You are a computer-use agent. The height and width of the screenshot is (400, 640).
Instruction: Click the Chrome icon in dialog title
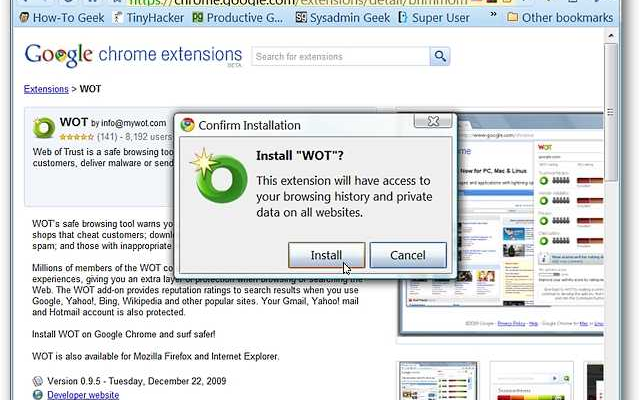pyautogui.click(x=185, y=125)
